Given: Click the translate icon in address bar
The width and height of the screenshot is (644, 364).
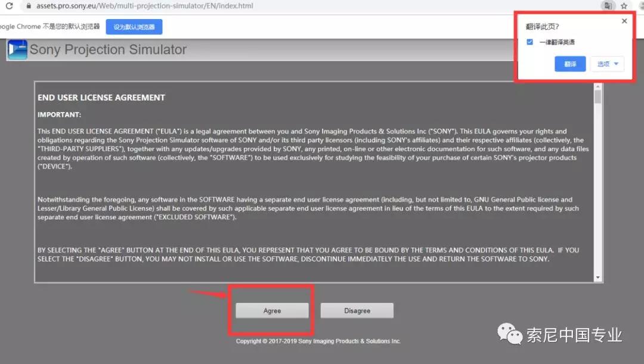Looking at the screenshot, I should 608,6.
